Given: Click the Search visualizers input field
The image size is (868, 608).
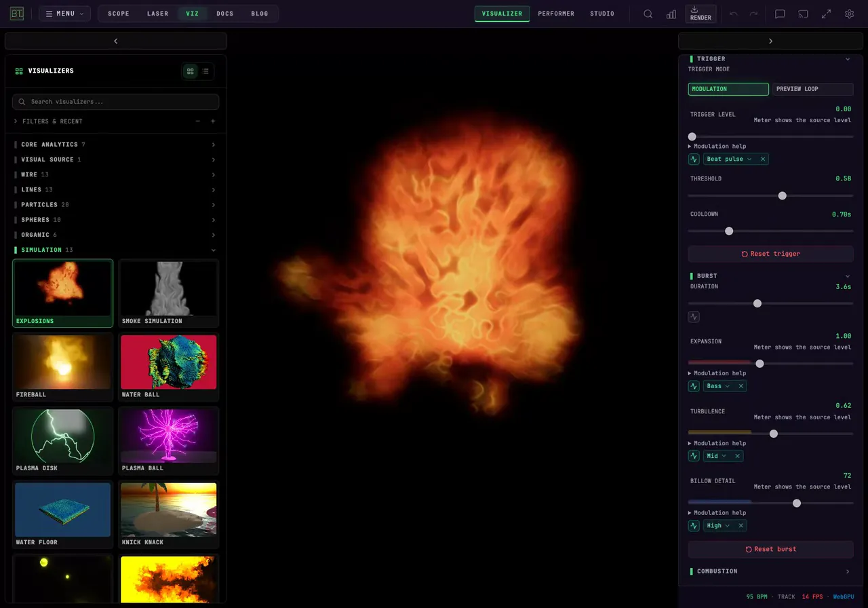Looking at the screenshot, I should [x=116, y=102].
